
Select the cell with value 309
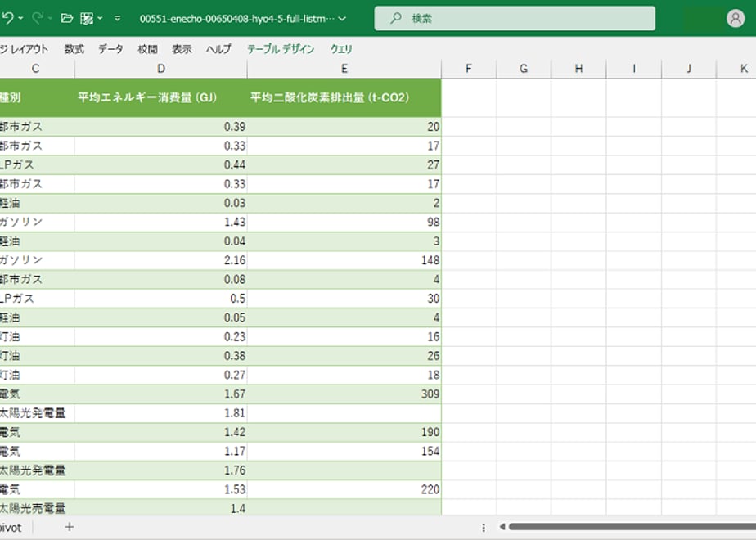pyautogui.click(x=344, y=394)
